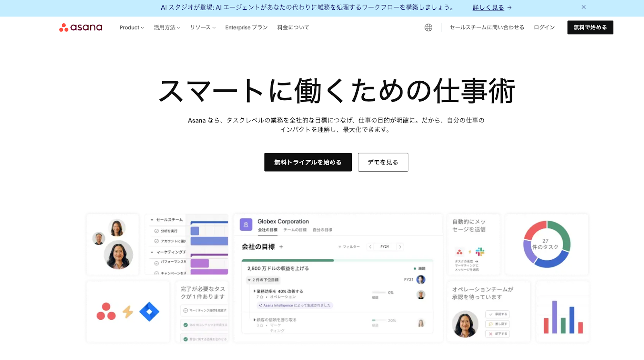
Task: Click the 20% progress bar
Action: click(379, 321)
